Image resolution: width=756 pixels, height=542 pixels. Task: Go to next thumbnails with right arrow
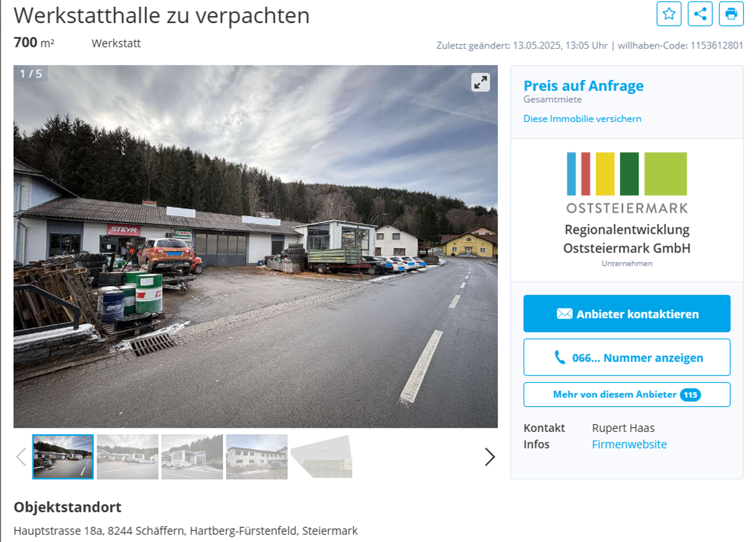click(490, 457)
